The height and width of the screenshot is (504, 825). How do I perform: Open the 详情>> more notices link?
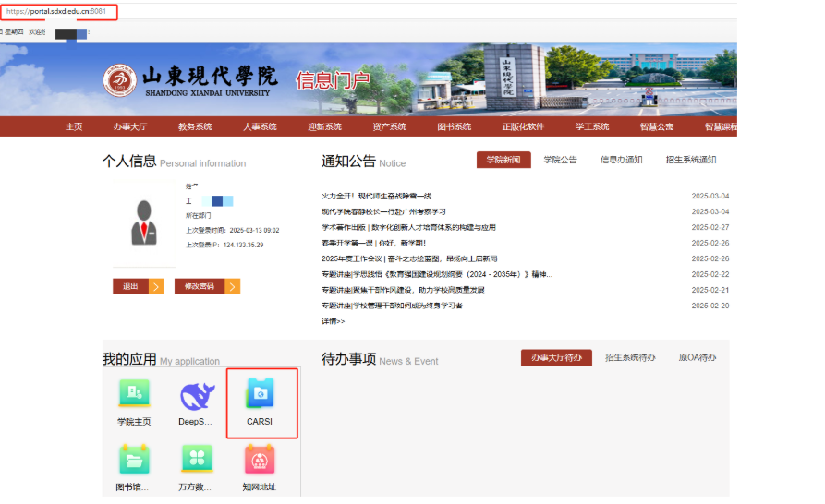click(x=334, y=321)
